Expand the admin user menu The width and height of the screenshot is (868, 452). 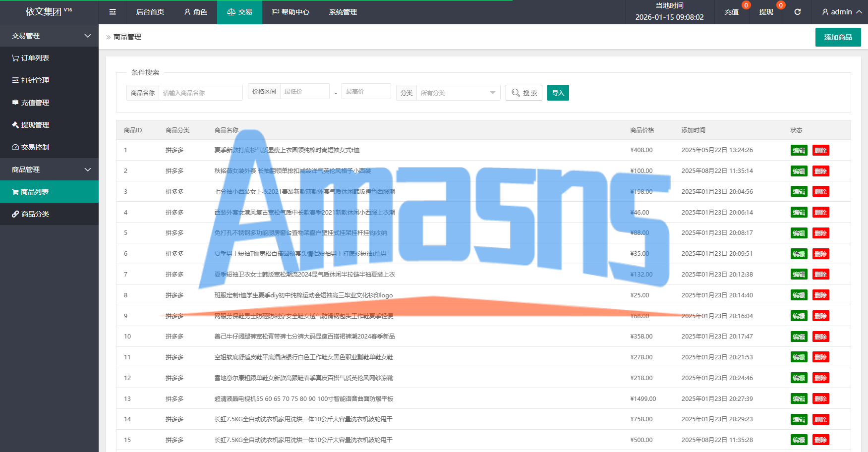pyautogui.click(x=842, y=12)
